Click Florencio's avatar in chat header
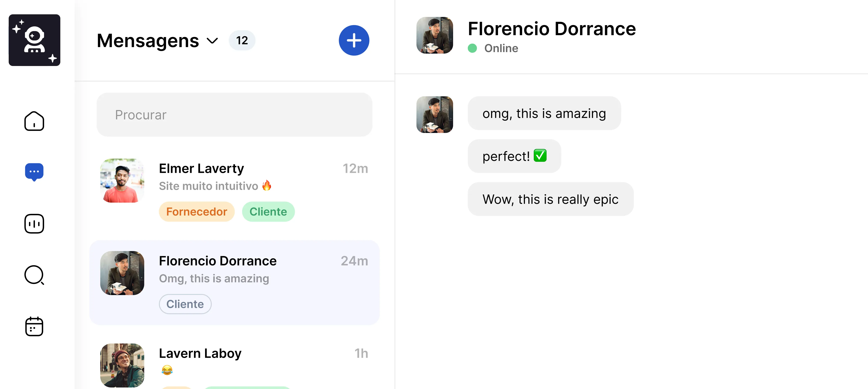Screen dimensions: 868x389 click(434, 35)
